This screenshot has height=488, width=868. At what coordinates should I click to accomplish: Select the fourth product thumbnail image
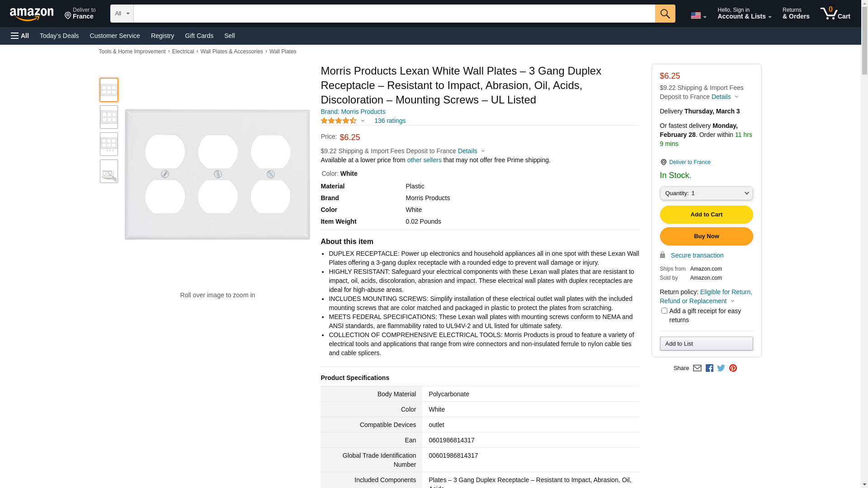point(109,171)
